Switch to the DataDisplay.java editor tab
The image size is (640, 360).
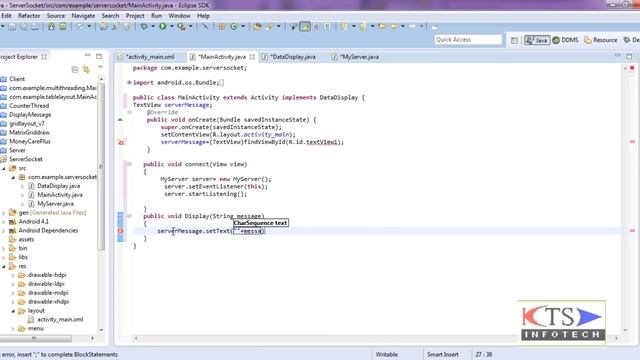pyautogui.click(x=293, y=57)
